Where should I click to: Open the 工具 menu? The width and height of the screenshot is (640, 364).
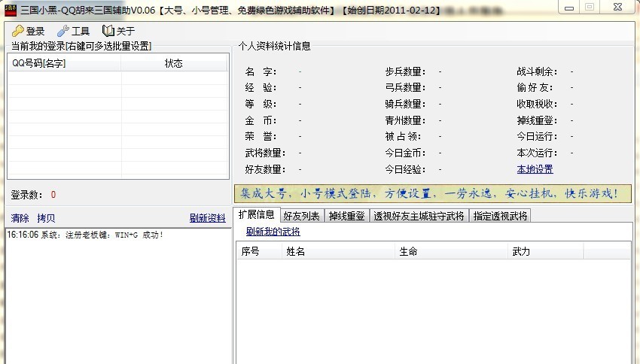[73, 31]
